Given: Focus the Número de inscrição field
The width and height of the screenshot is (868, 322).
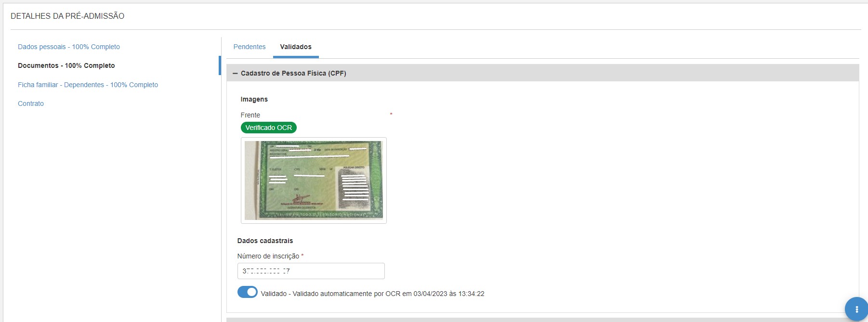Looking at the screenshot, I should [311, 271].
